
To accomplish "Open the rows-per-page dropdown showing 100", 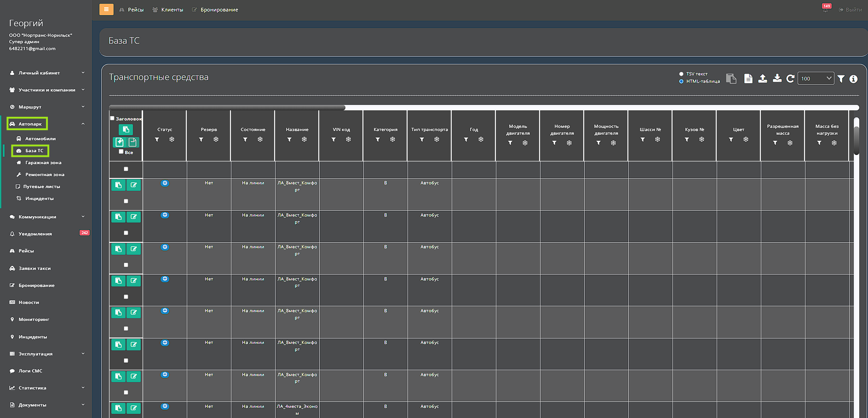I will (816, 79).
